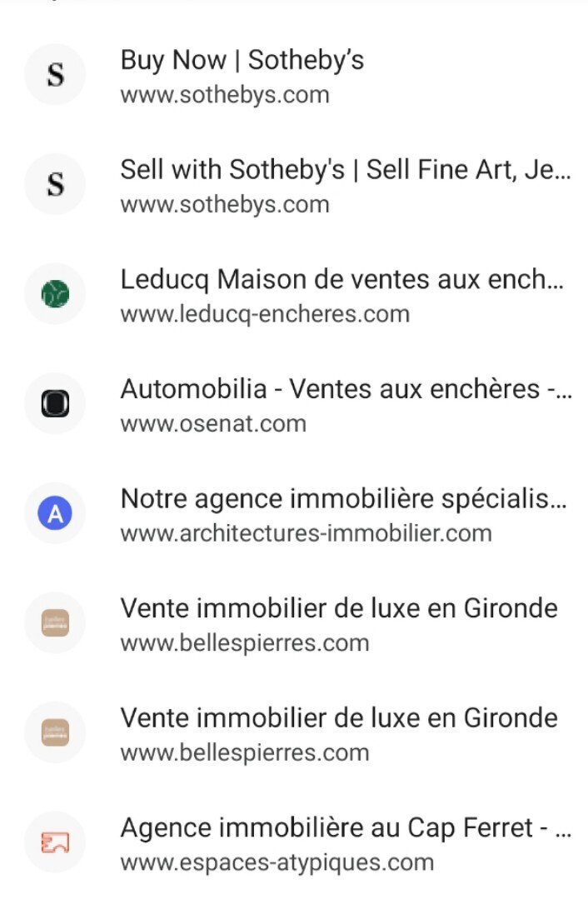
Task: Click the S favicon beside Sell with Sotheby's
Action: click(55, 184)
